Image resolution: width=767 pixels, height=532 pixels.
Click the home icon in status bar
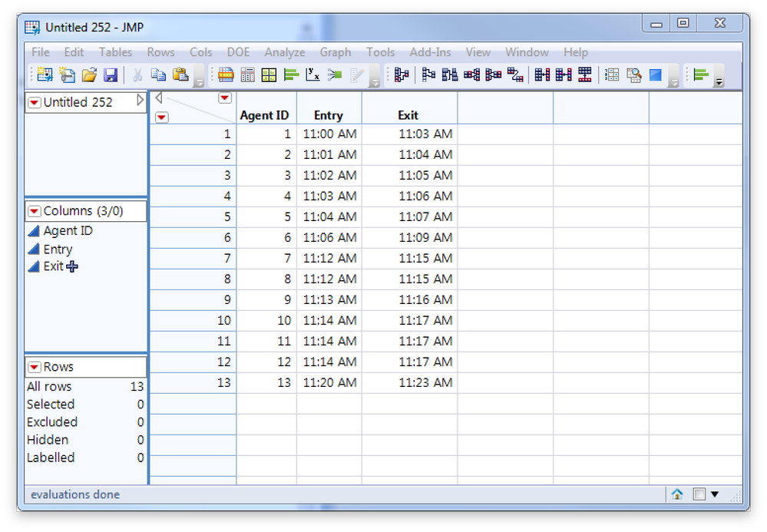pyautogui.click(x=677, y=494)
